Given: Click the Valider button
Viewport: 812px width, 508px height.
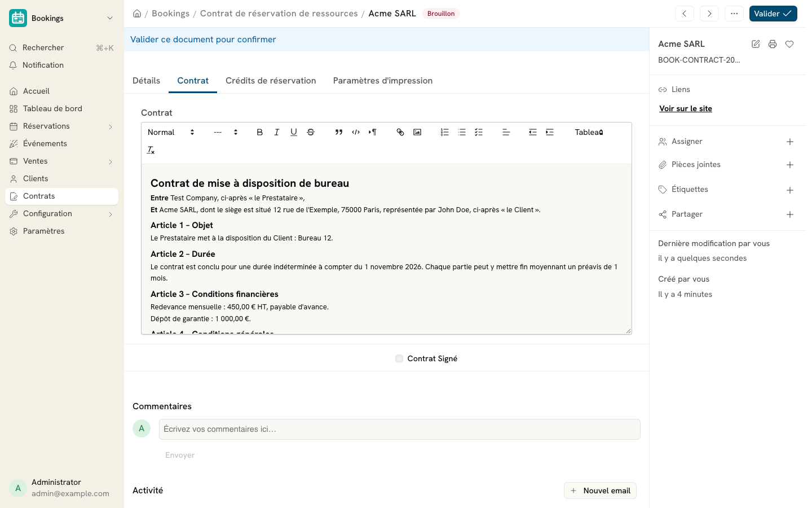Looking at the screenshot, I should [773, 14].
